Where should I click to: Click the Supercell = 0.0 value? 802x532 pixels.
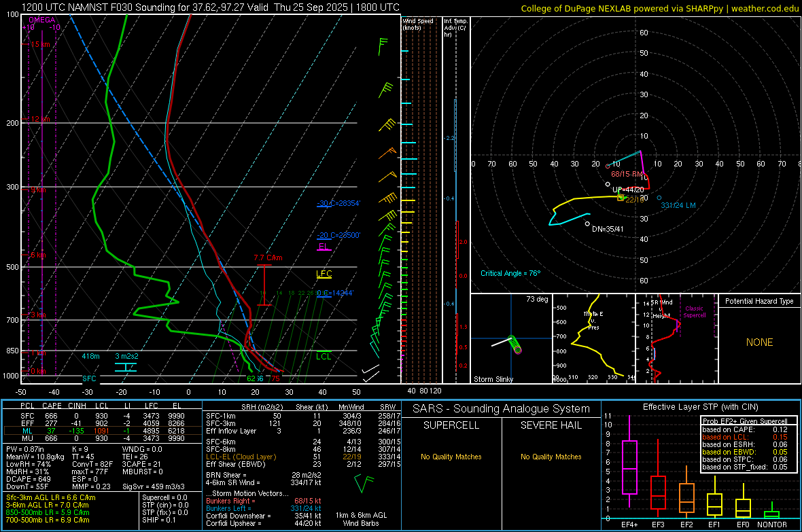(x=164, y=497)
